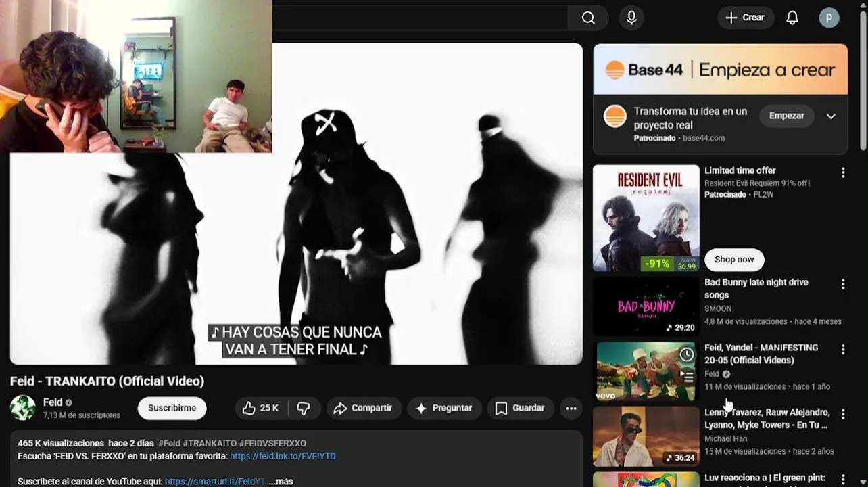Save video with Guardar button
The height and width of the screenshot is (487, 868).
point(520,408)
